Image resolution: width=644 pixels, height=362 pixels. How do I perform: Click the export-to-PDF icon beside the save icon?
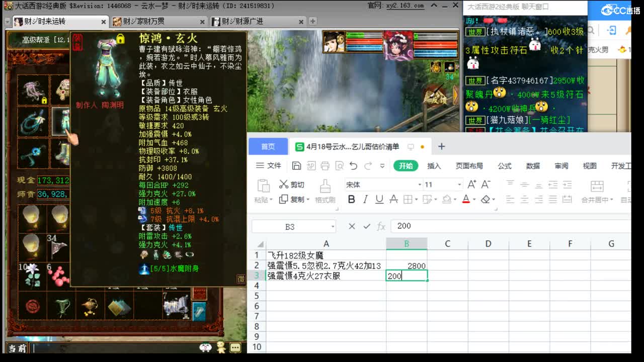pos(311,166)
